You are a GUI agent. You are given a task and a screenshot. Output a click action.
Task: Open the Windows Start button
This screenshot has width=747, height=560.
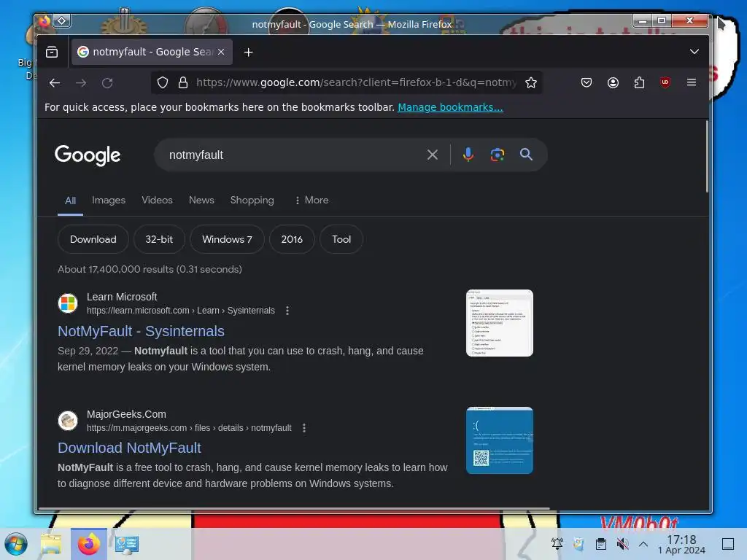point(16,544)
